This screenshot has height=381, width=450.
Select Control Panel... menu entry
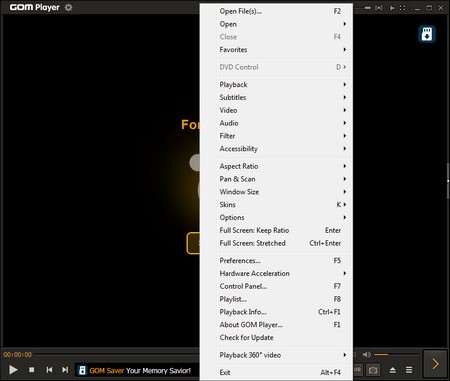click(280, 286)
